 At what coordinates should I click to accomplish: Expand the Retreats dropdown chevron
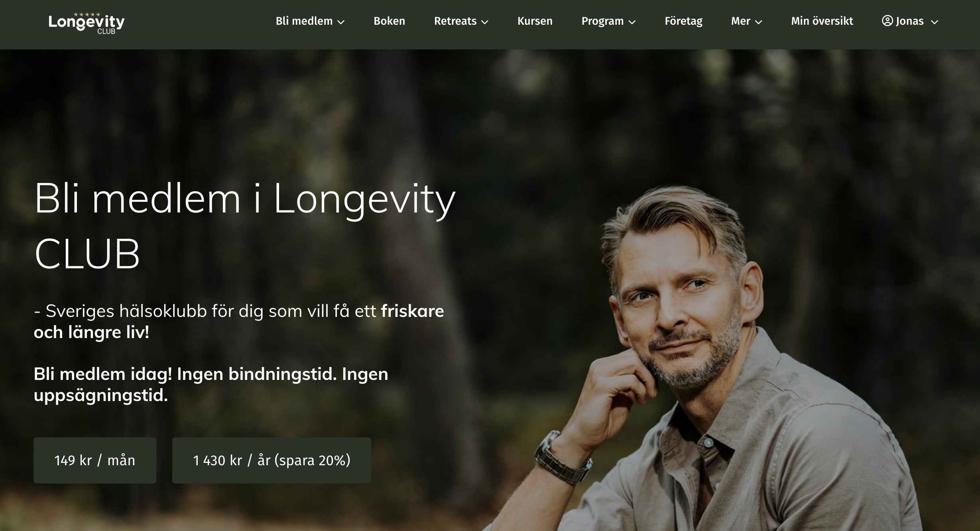tap(485, 22)
